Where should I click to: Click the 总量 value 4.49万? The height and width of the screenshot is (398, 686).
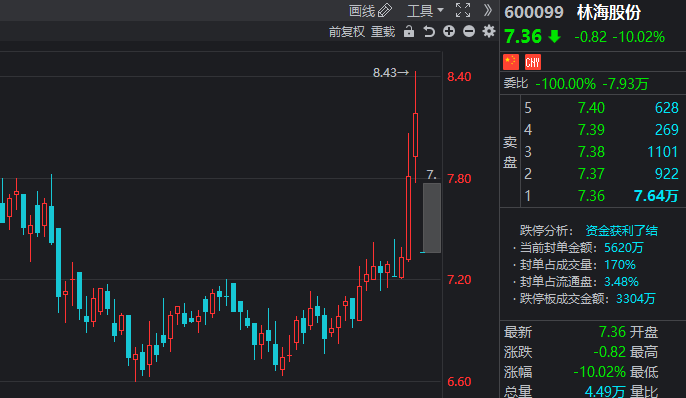coord(605,391)
